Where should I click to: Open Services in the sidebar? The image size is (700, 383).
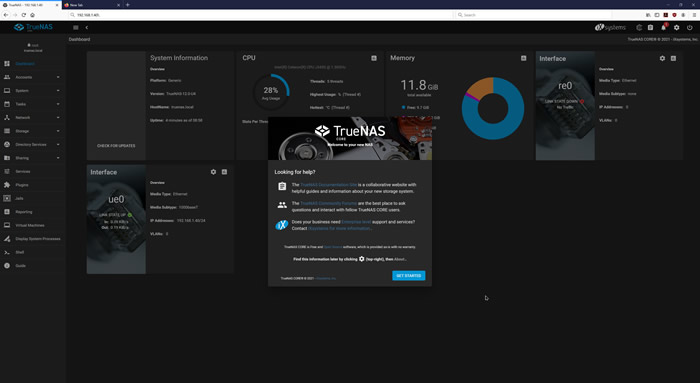[x=33, y=171]
